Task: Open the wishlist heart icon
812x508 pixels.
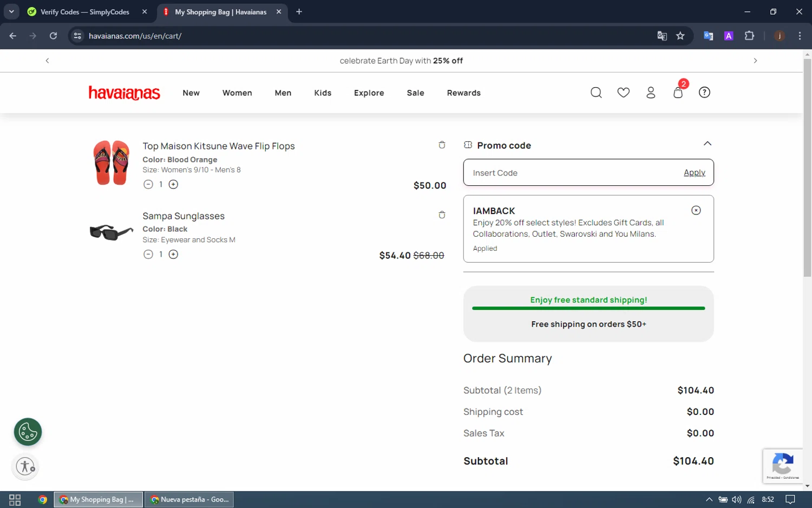Action: 624,93
